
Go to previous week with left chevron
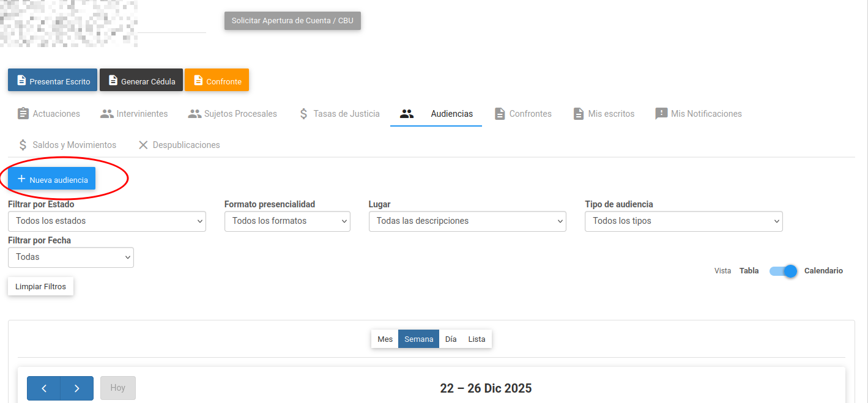tap(44, 388)
